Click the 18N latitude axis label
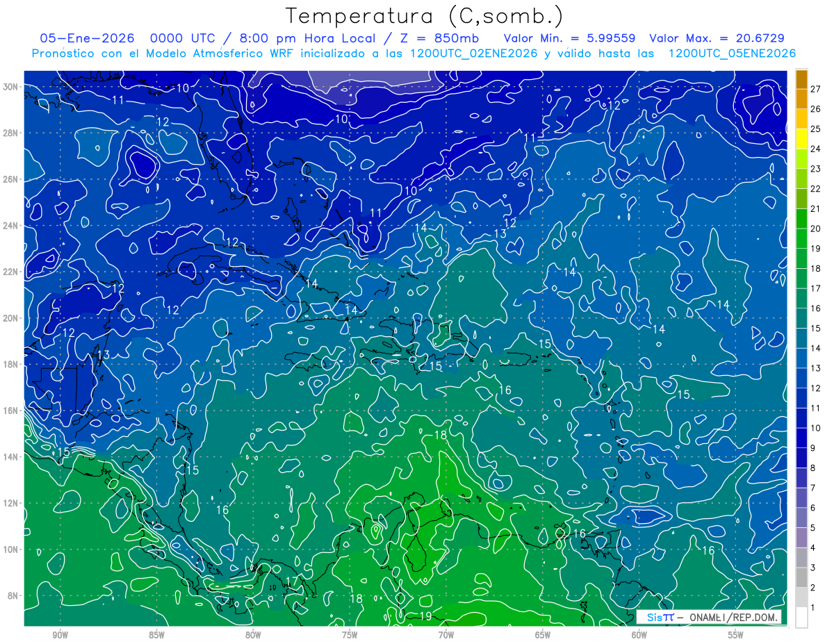 click(x=11, y=364)
